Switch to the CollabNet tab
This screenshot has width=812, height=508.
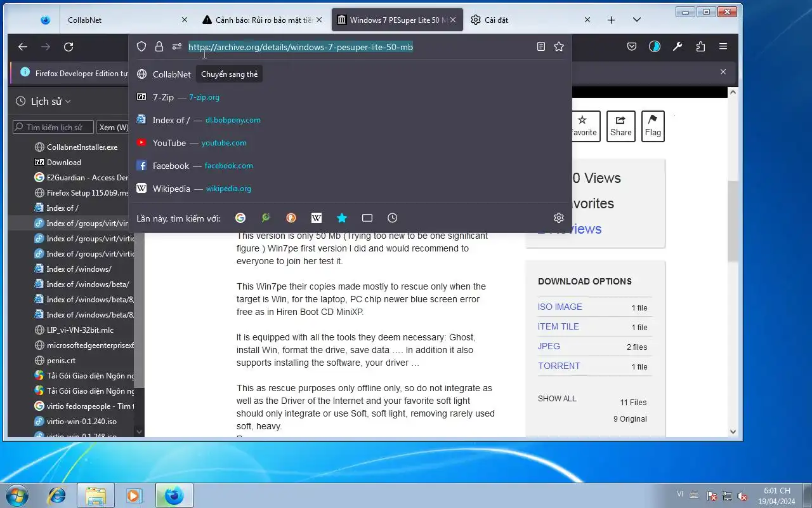[127, 20]
